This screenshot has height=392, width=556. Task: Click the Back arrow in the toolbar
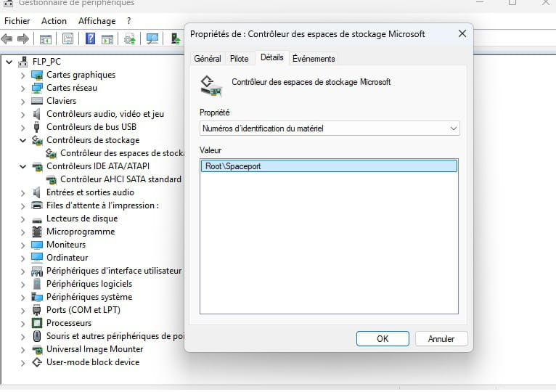tap(7, 38)
